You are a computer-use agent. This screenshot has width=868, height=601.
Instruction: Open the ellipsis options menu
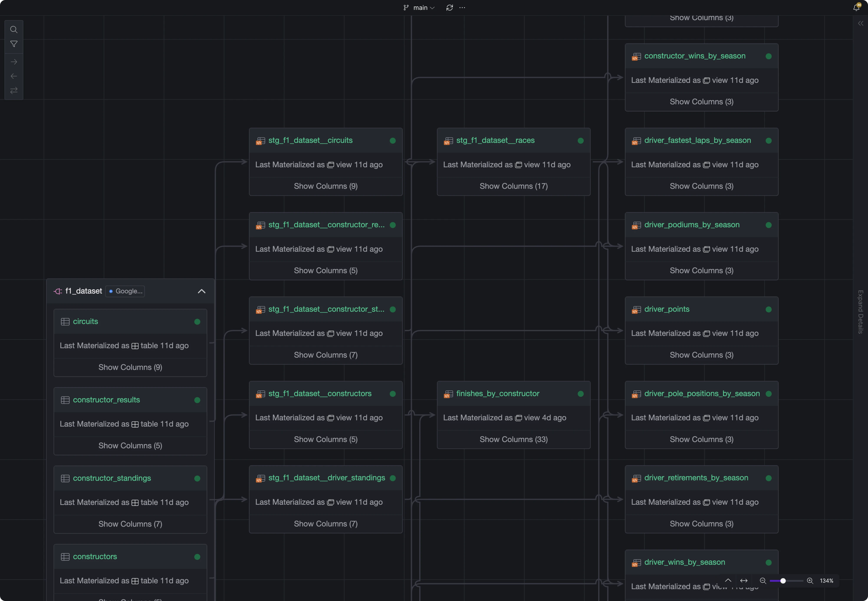tap(462, 8)
